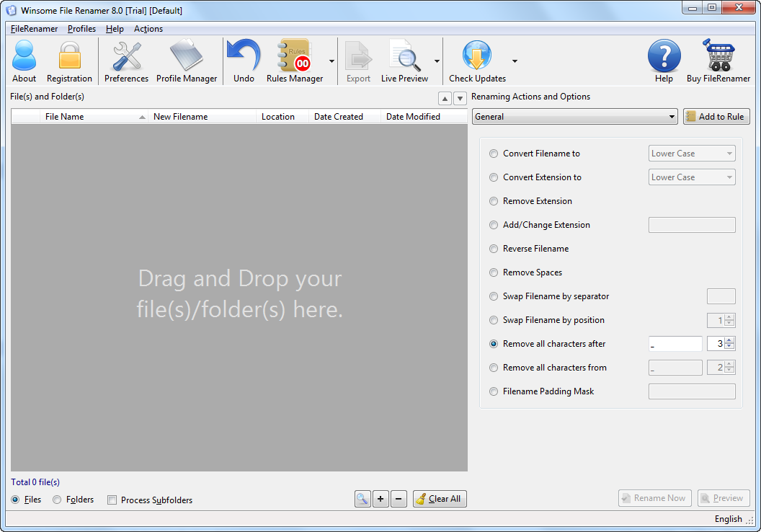Click the Add to Rule button
Viewport: 761px width, 532px height.
tap(716, 117)
